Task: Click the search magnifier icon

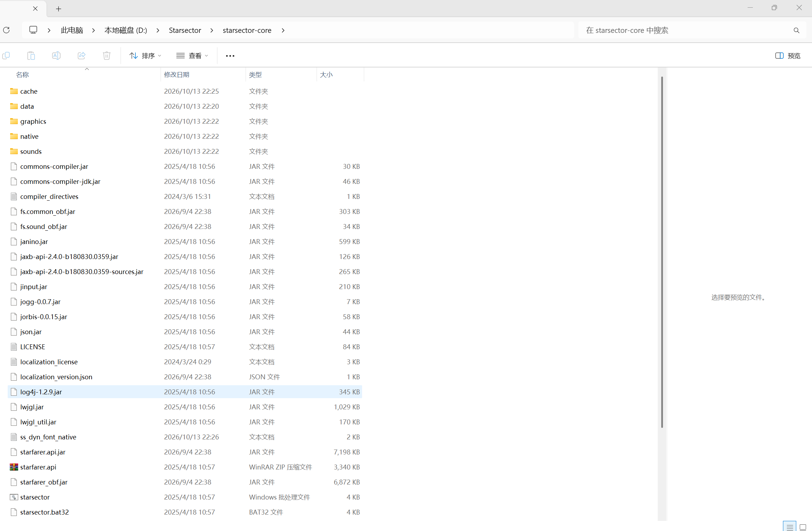Action: coord(797,30)
